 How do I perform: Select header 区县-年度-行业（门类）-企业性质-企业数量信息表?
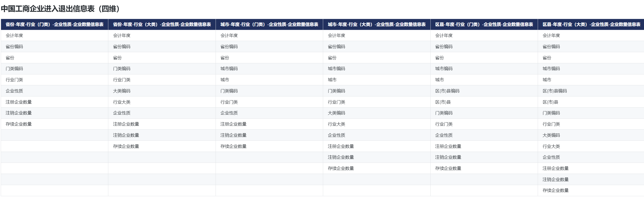click(484, 24)
